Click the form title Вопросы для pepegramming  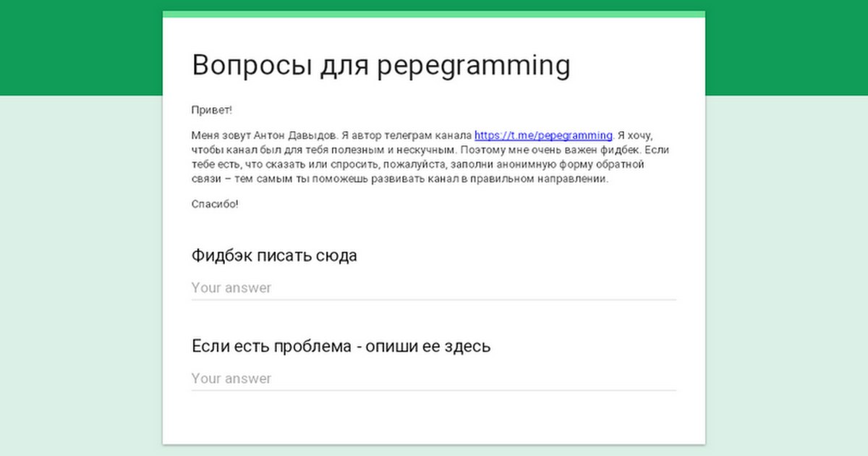click(381, 65)
